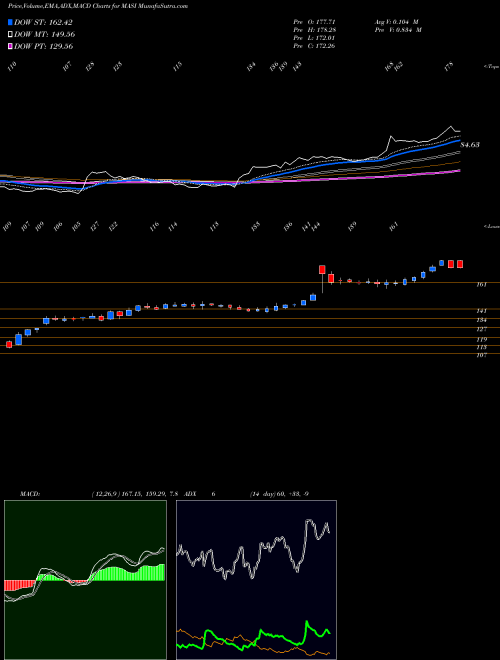Click the 'Pre H: 178.28' value
The width and height of the screenshot is (500, 660).
(x=314, y=30)
